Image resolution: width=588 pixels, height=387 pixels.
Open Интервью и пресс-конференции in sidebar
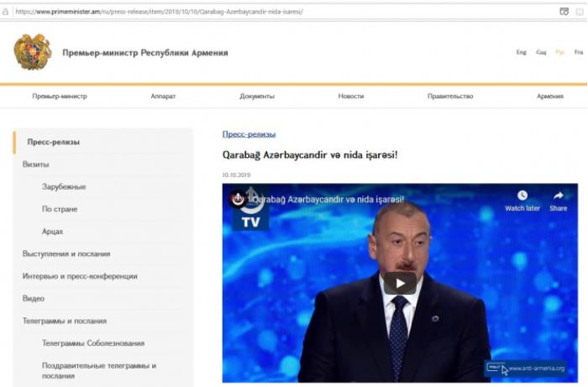coord(80,276)
